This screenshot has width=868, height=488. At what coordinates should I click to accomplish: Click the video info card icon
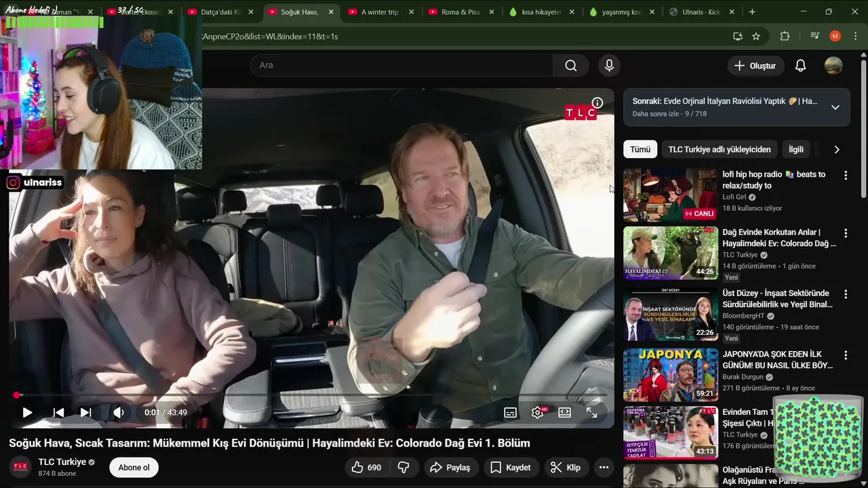597,103
